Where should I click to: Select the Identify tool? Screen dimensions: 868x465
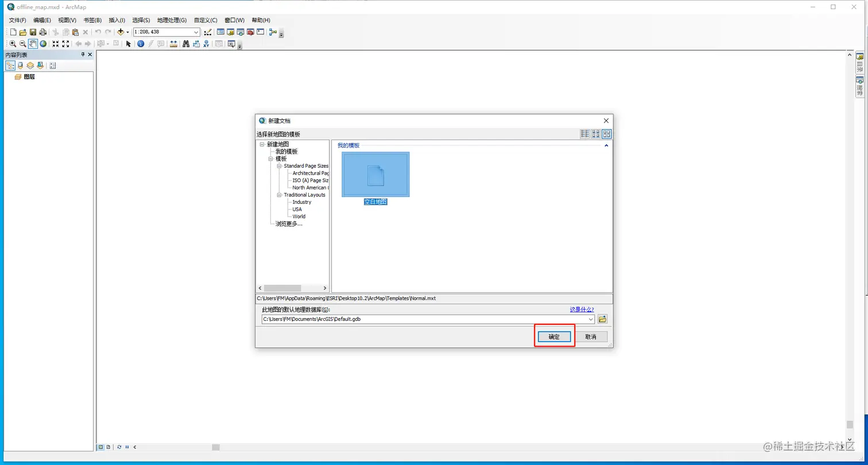[x=141, y=44]
